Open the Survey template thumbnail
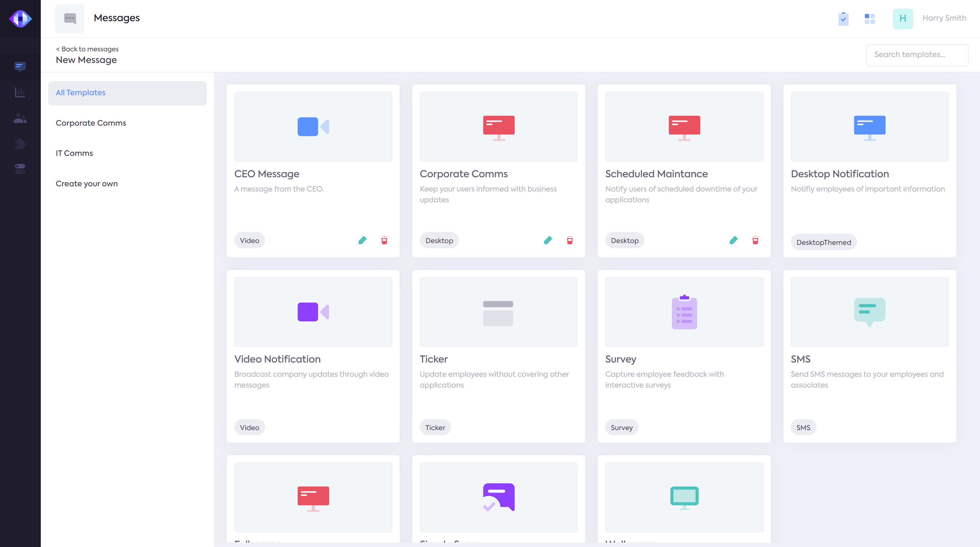 click(x=684, y=311)
